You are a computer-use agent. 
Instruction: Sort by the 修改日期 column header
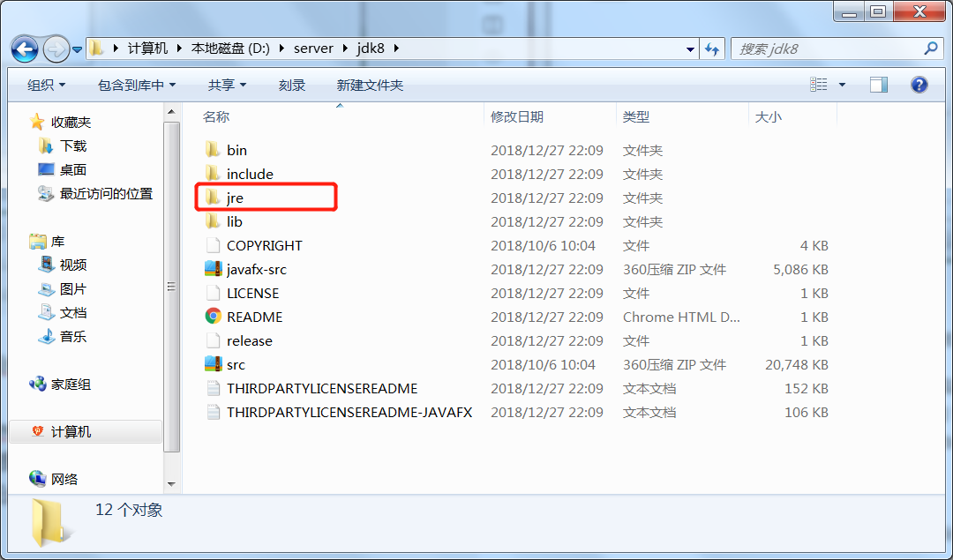click(517, 116)
